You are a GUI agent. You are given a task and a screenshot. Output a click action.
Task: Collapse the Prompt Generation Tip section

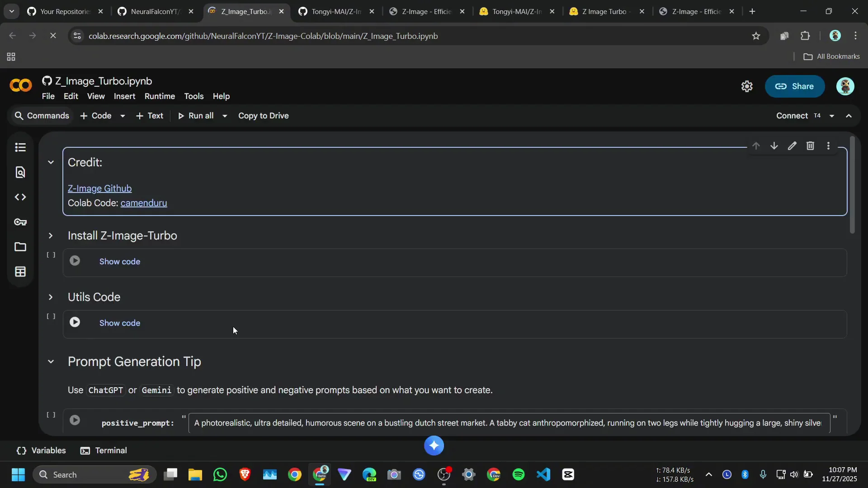coord(51,361)
